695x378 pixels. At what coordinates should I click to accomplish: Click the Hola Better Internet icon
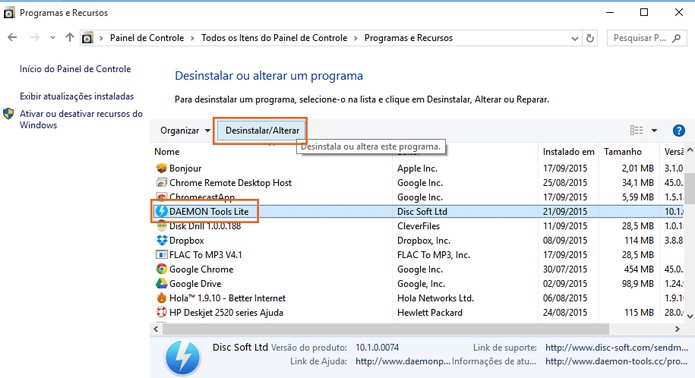(x=161, y=298)
